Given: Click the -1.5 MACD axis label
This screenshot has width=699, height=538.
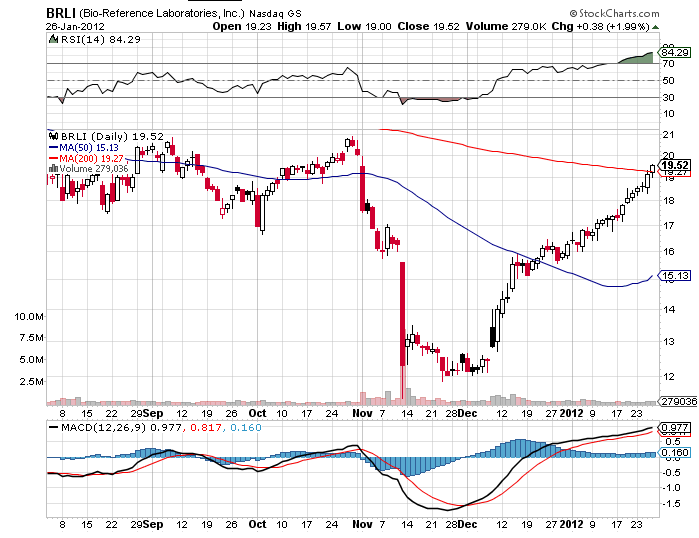Looking at the screenshot, I should click(x=671, y=504).
